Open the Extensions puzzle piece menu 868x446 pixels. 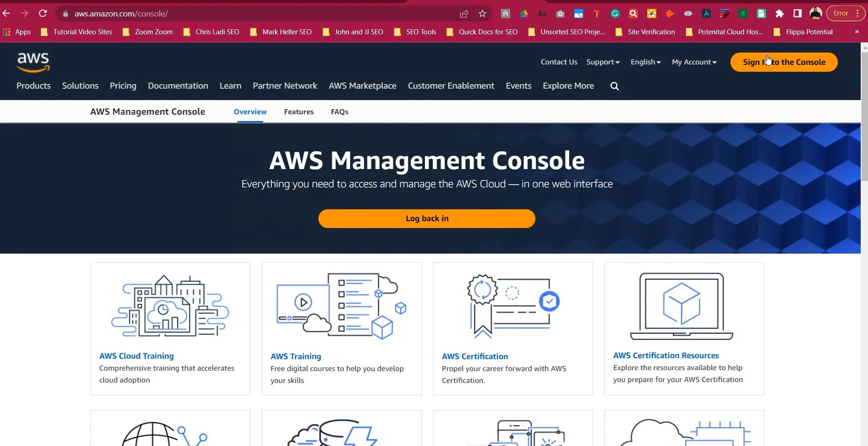click(779, 14)
